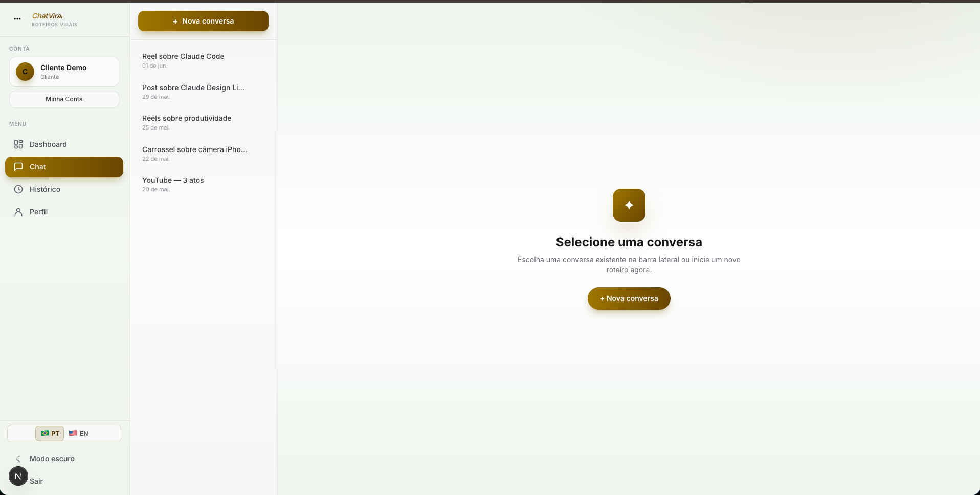Switch language to EN
The width and height of the screenshot is (980, 495).
(x=79, y=434)
